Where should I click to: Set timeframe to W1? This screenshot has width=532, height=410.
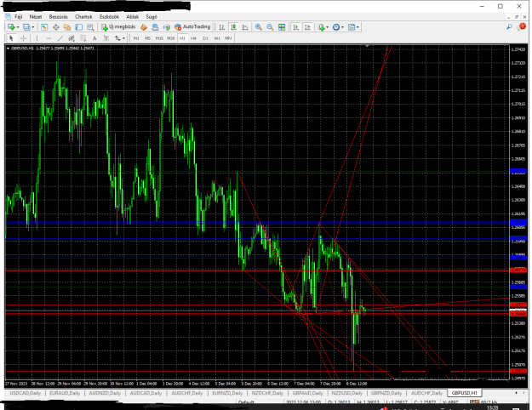tap(217, 38)
